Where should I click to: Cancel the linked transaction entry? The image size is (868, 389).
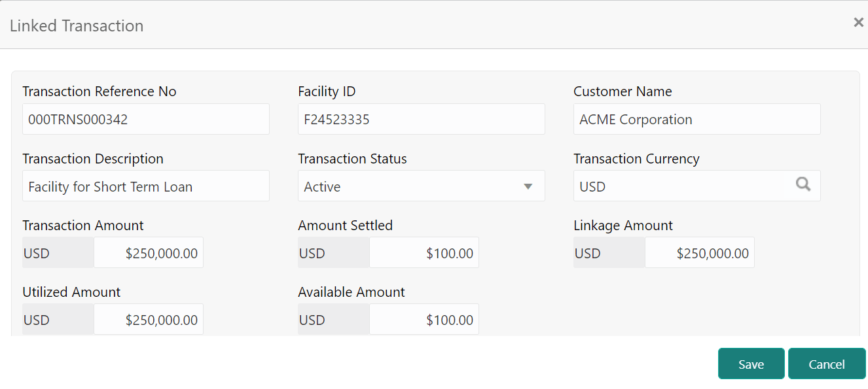click(827, 364)
